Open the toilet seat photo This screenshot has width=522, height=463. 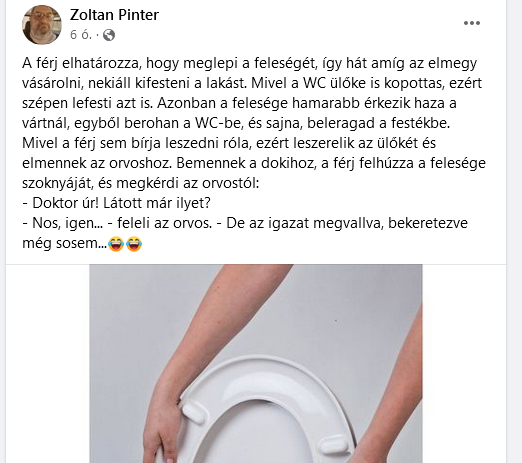[x=256, y=364]
